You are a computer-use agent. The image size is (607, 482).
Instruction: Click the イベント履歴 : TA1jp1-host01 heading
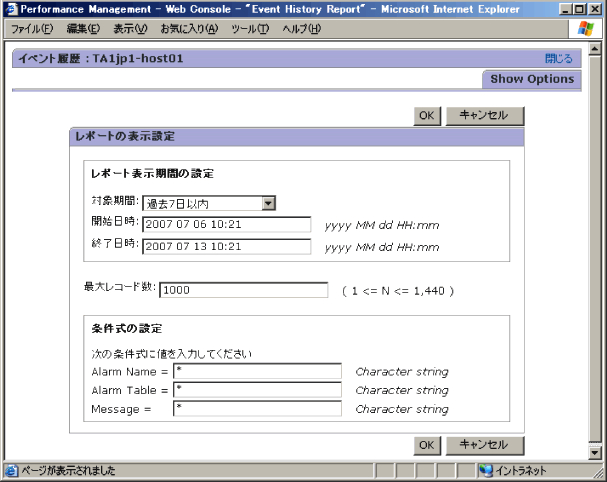point(101,59)
